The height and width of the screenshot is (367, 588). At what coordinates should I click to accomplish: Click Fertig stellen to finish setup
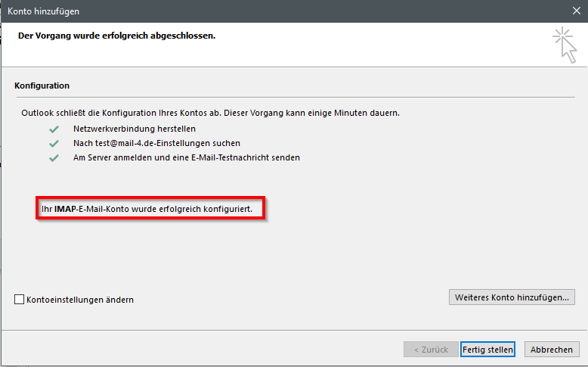coord(487,350)
